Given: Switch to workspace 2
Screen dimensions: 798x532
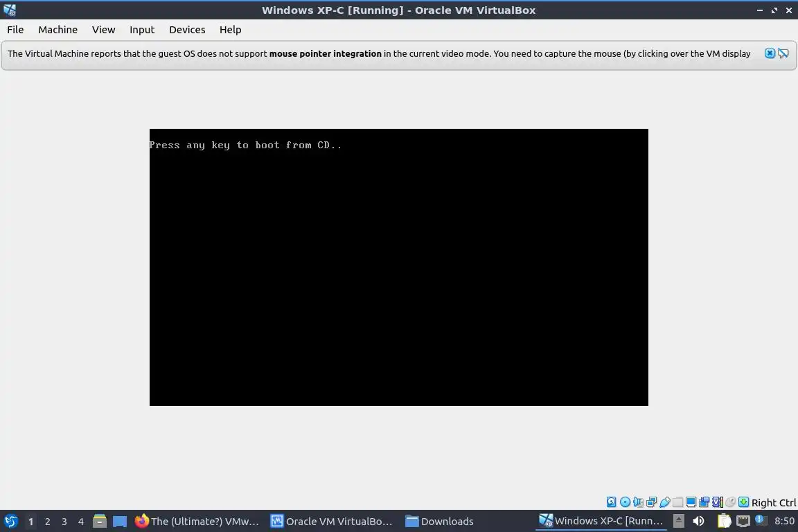Looking at the screenshot, I should 47,522.
